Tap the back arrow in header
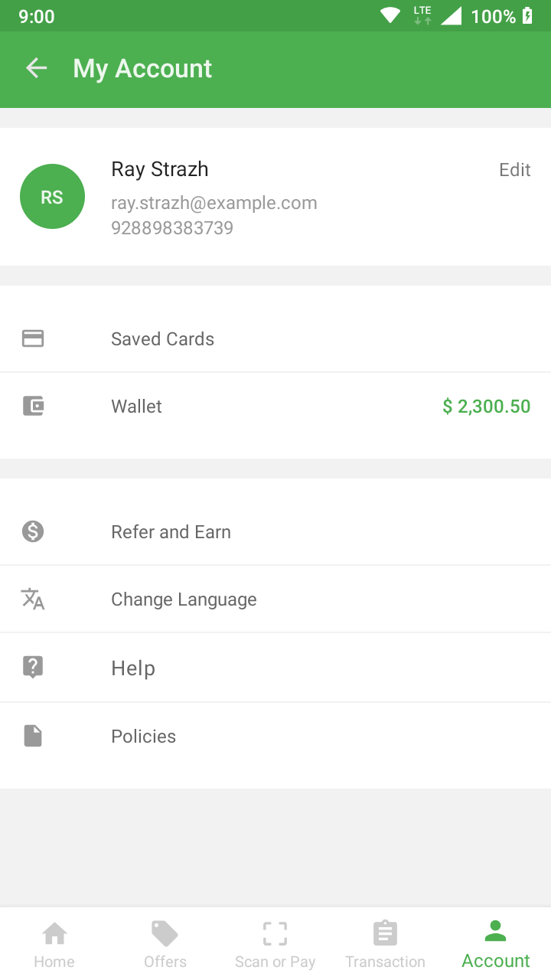Image resolution: width=551 pixels, height=980 pixels. point(37,69)
